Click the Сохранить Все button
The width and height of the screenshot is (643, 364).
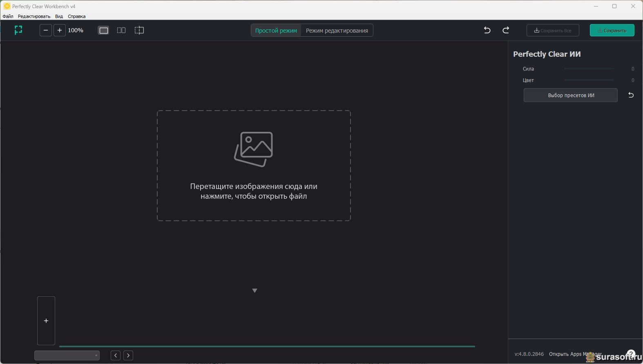pos(553,30)
